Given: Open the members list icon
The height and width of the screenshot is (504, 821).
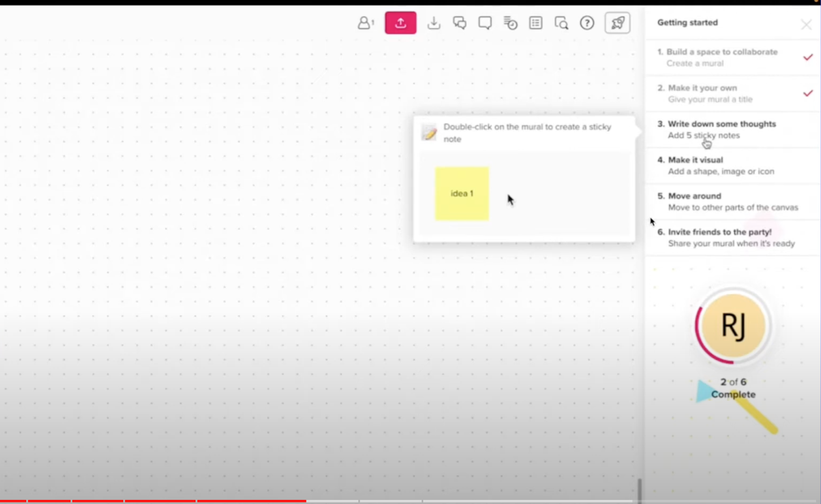Looking at the screenshot, I should click(366, 23).
